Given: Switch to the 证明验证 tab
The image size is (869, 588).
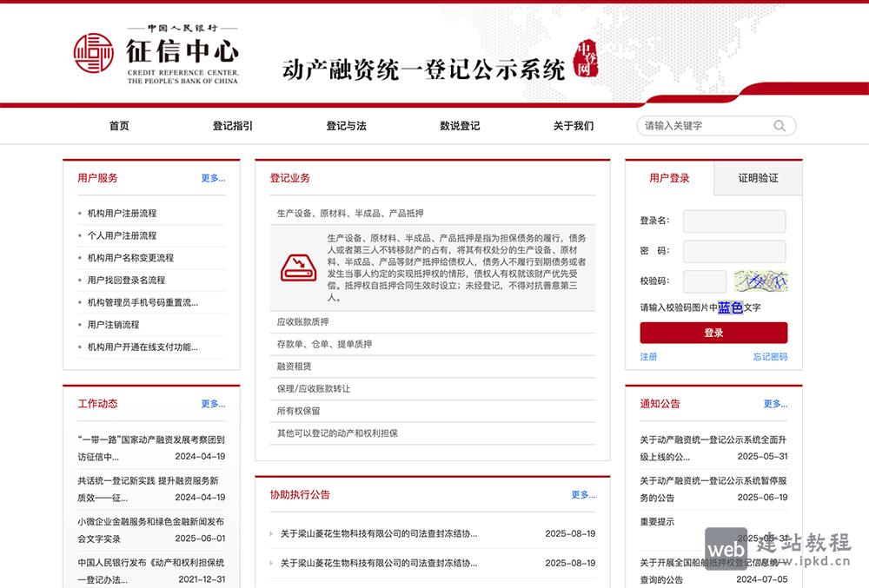Looking at the screenshot, I should click(758, 178).
